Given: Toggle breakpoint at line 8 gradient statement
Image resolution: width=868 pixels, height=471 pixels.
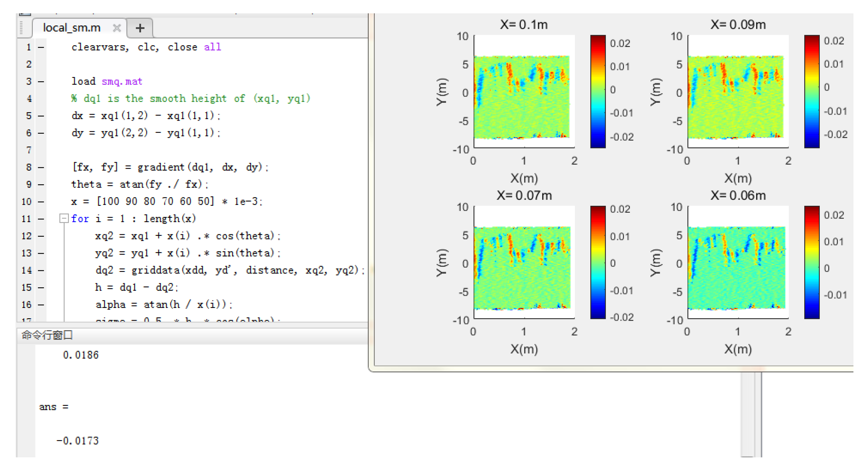Looking at the screenshot, I should click(x=41, y=167).
